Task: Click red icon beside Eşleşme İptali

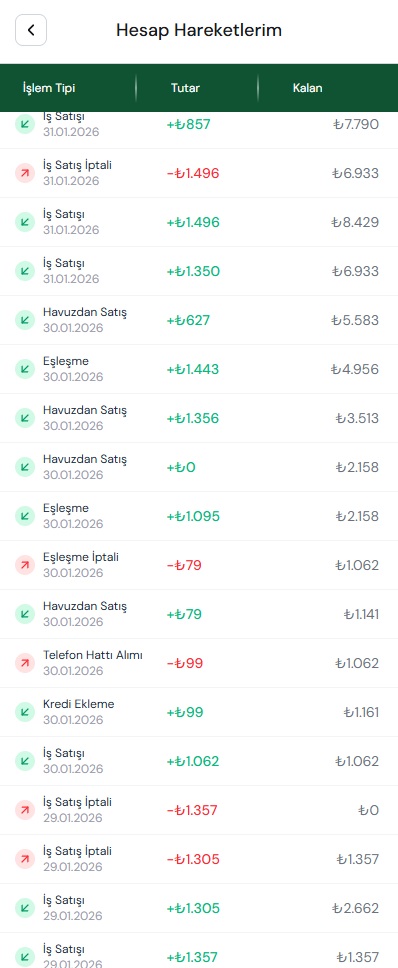Action: tap(25, 565)
